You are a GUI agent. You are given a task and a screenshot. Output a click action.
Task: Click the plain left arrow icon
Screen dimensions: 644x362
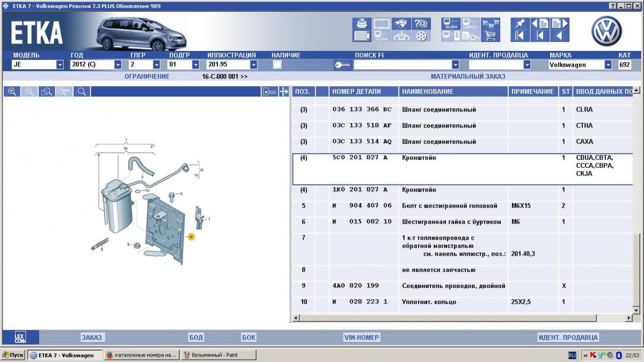559,36
